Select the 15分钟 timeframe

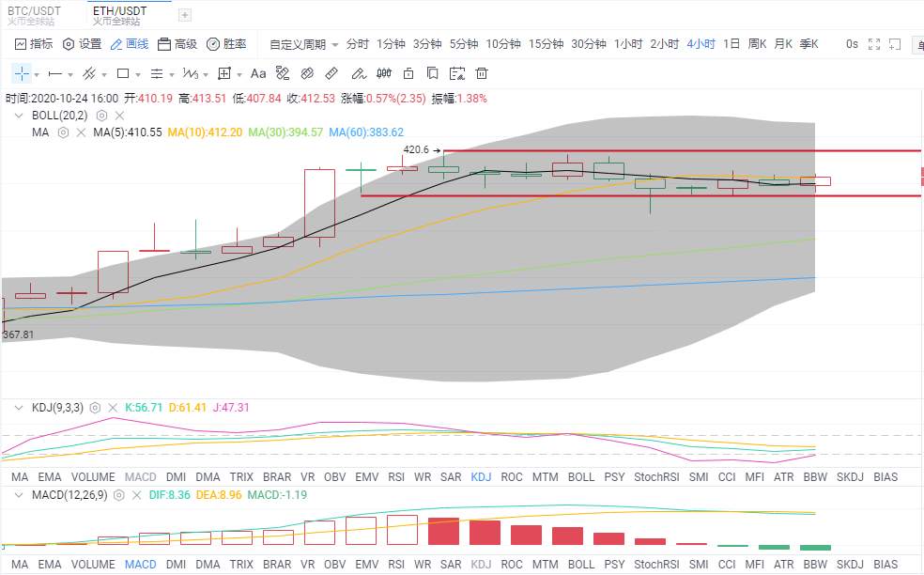click(x=547, y=44)
